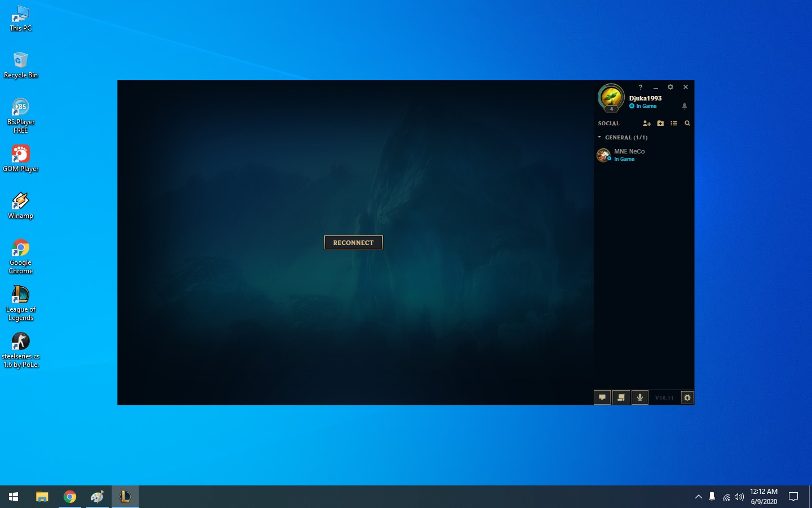812x508 pixels.
Task: Close the League of Legends client
Action: click(686, 87)
